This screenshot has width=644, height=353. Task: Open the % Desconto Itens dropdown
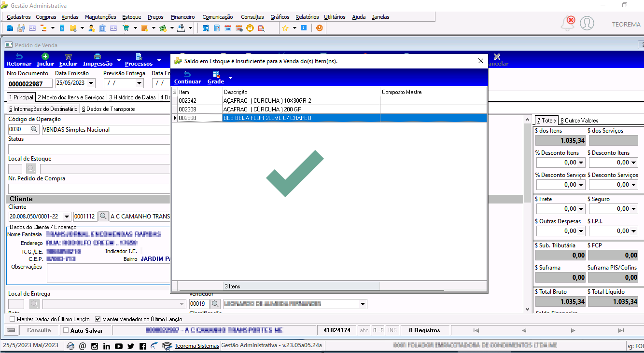[x=581, y=163]
